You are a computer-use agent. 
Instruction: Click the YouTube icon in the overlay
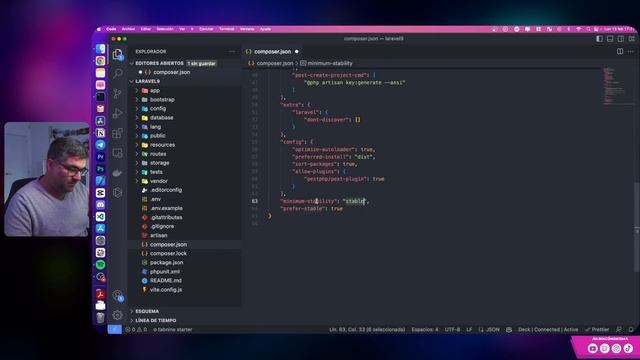[x=593, y=348]
